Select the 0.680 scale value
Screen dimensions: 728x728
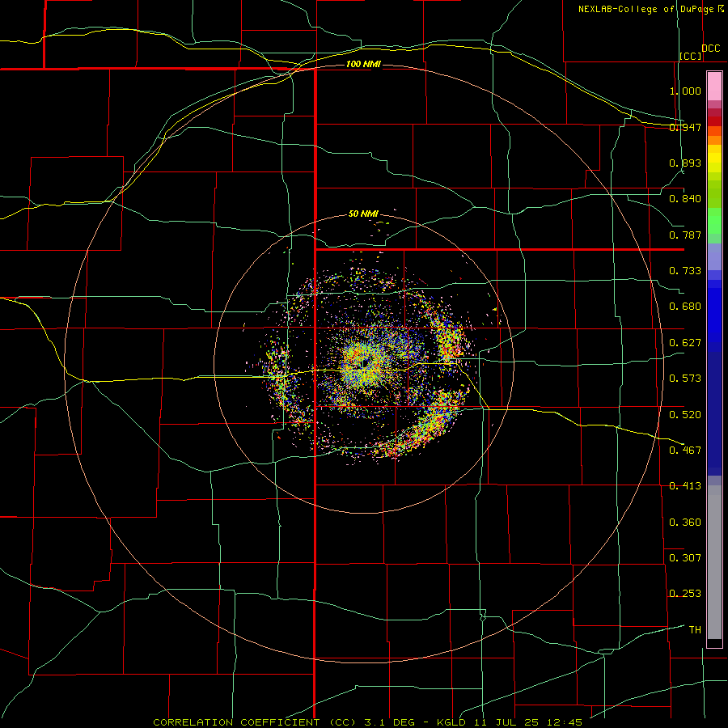[685, 307]
